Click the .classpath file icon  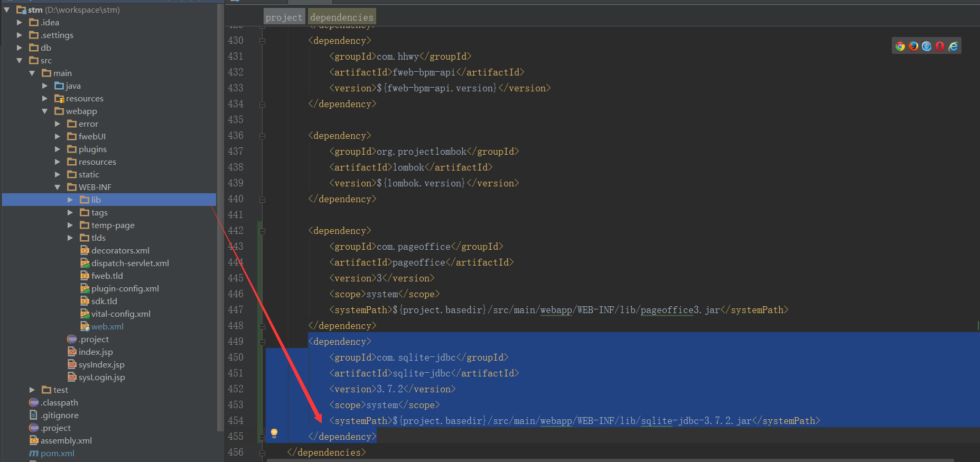(34, 402)
